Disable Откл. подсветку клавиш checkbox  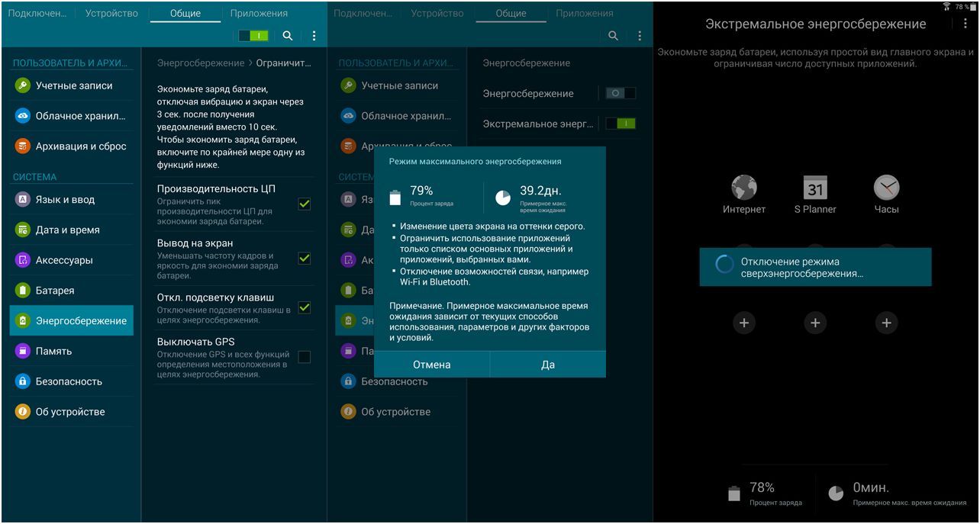pyautogui.click(x=304, y=308)
